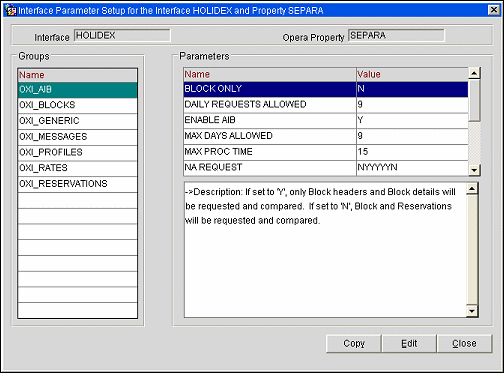This screenshot has height=373, width=504.
Task: Click parameters list scroll down arrow
Action: [474, 170]
